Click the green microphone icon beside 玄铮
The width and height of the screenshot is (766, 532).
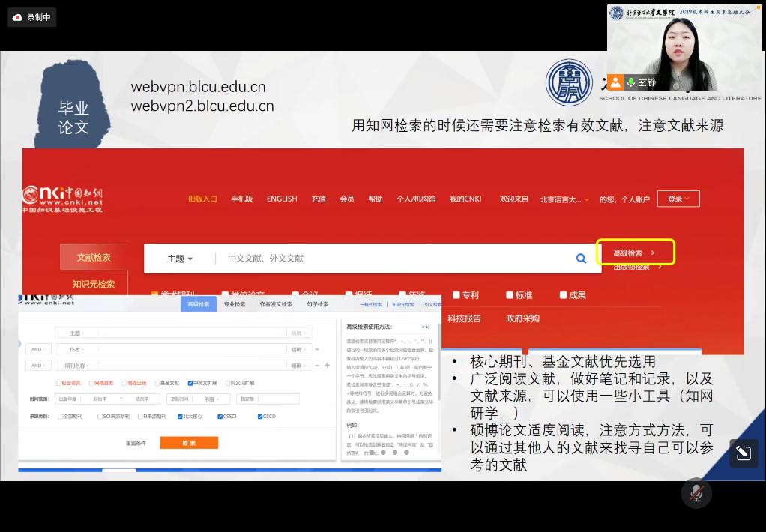[x=631, y=82]
